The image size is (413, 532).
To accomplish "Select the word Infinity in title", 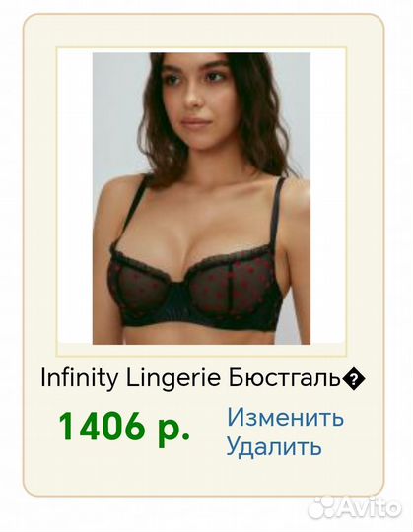I will pyautogui.click(x=80, y=378).
